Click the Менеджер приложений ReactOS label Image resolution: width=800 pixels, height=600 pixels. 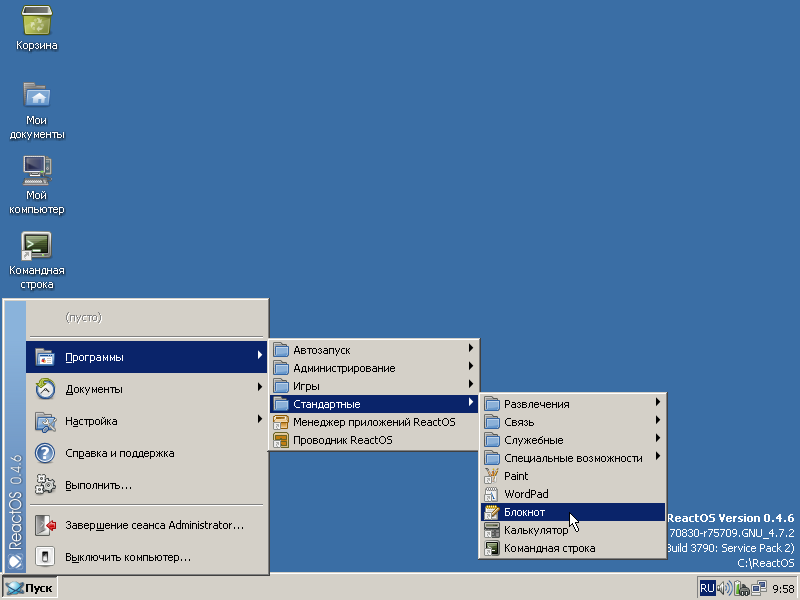click(x=374, y=422)
